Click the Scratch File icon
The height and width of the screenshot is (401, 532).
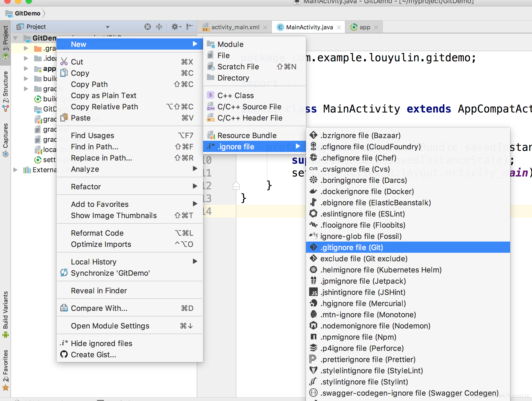click(211, 66)
